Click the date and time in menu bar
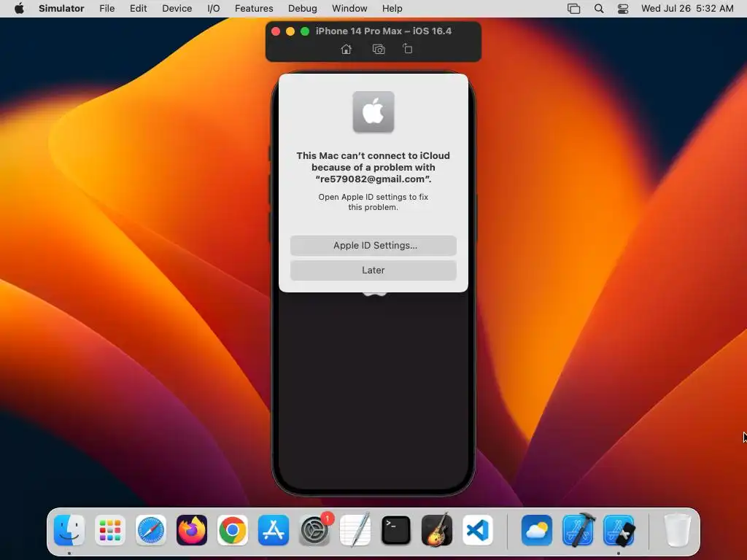This screenshot has height=560, width=747. tap(687, 9)
